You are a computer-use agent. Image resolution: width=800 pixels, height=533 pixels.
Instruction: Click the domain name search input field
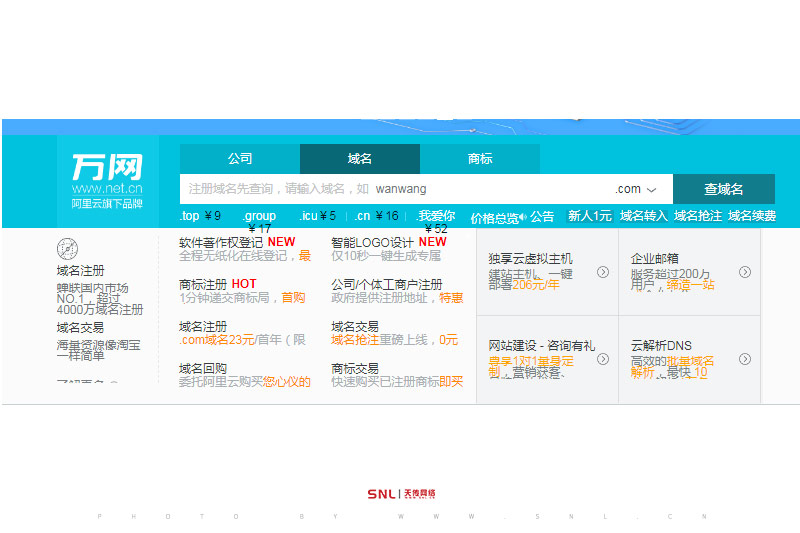click(x=393, y=189)
